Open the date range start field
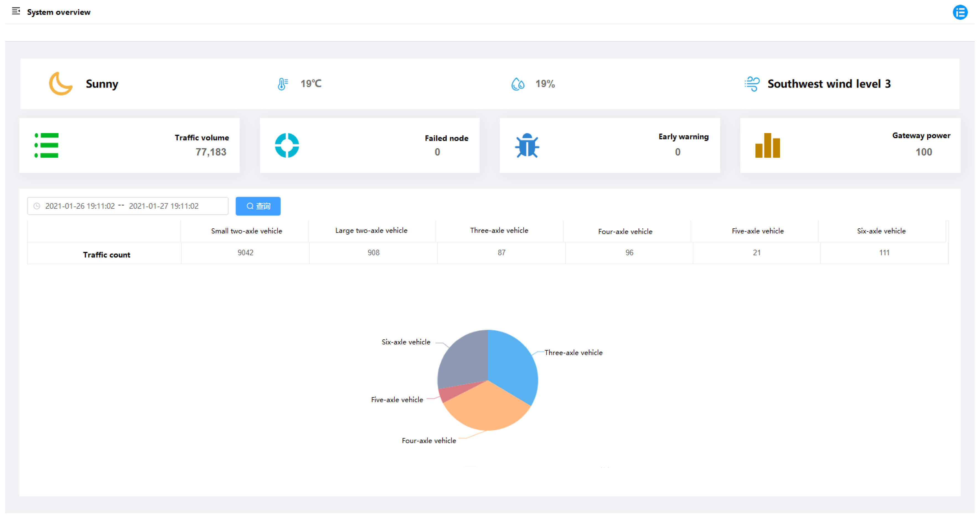The image size is (980, 519). (80, 206)
